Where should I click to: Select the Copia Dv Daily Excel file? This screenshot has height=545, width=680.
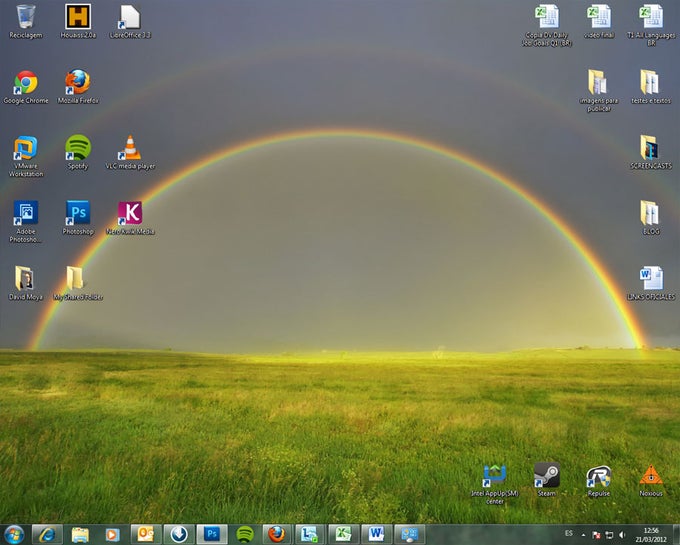point(547,25)
